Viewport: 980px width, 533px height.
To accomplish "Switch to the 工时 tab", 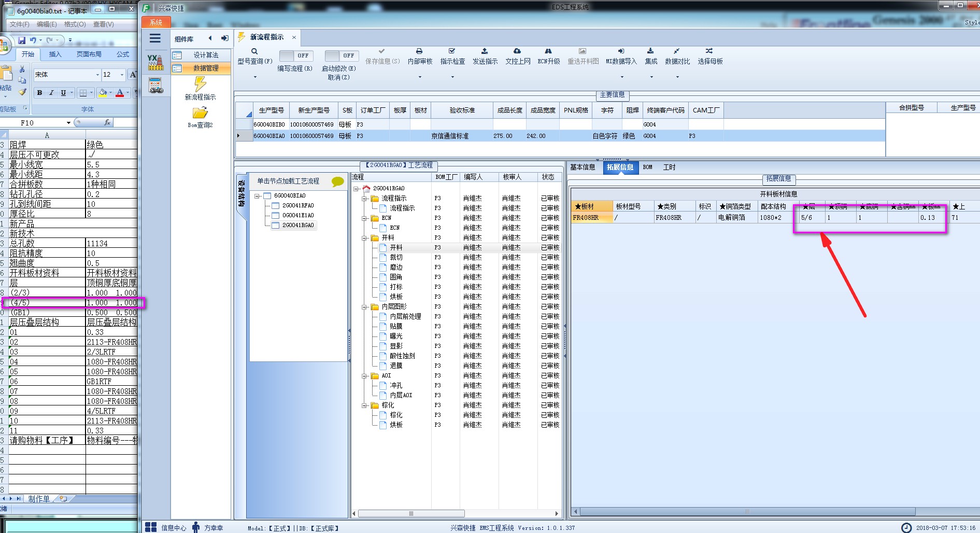I will pos(669,167).
